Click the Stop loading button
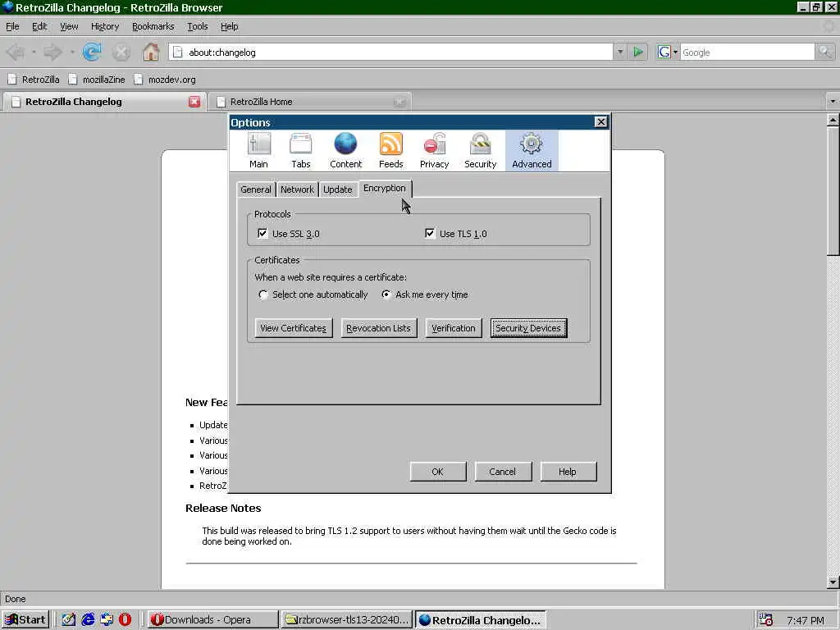This screenshot has height=630, width=840. click(x=121, y=52)
